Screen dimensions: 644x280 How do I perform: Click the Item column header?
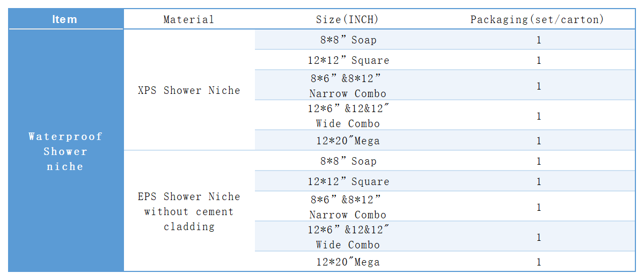[65, 19]
